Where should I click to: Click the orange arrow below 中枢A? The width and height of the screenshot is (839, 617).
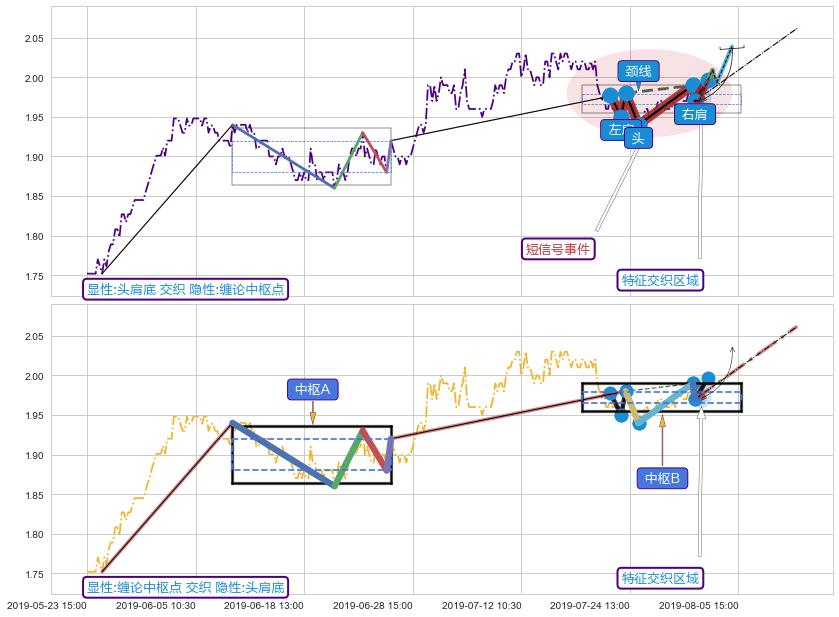(312, 416)
